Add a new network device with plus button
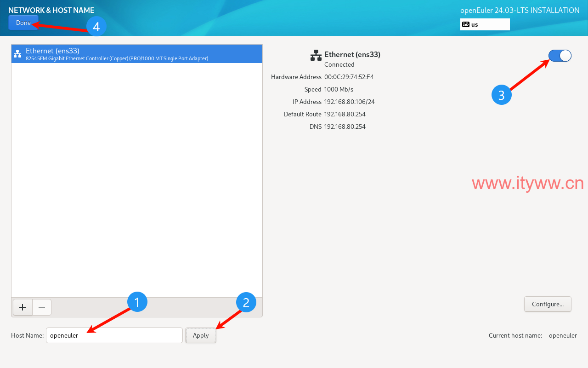The image size is (588, 368). 23,307
